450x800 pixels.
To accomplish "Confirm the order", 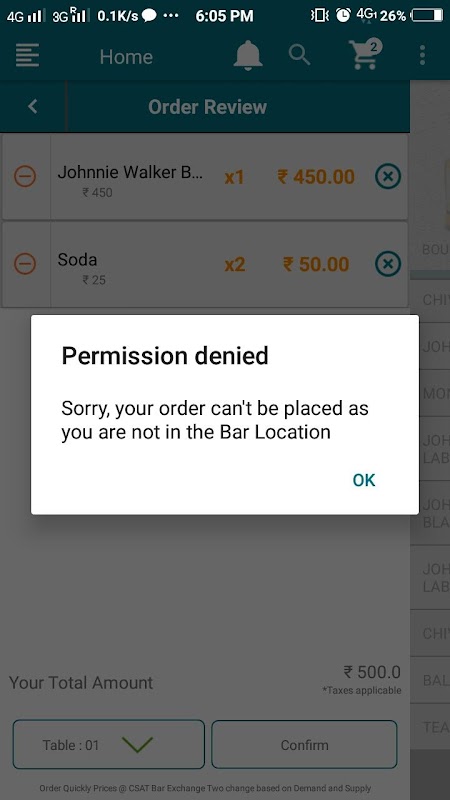I will coord(304,744).
